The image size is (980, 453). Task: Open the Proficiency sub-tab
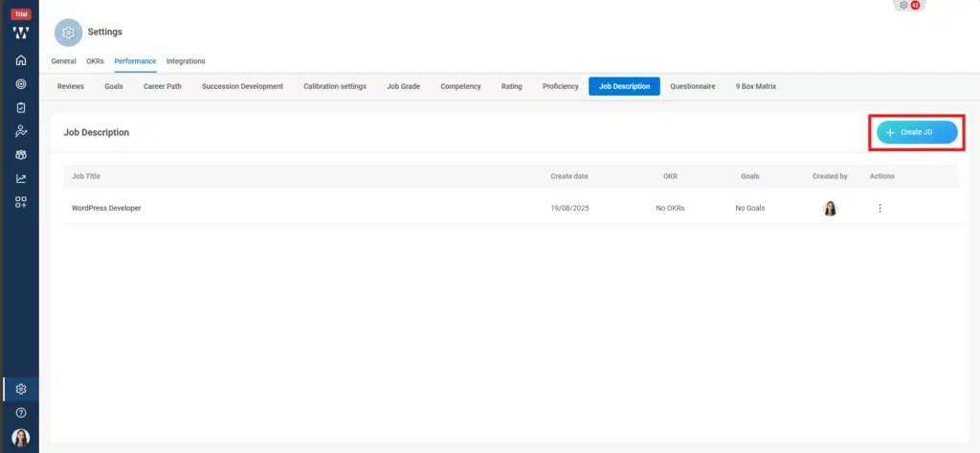pos(561,86)
